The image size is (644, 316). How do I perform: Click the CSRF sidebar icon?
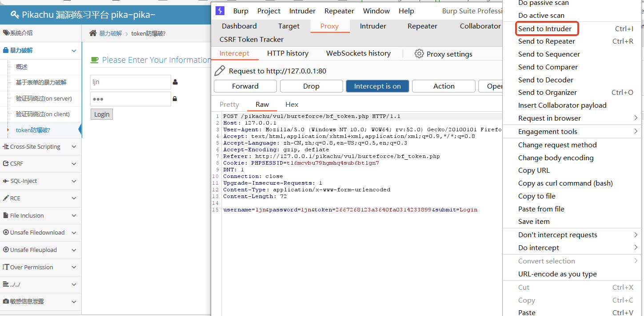[x=6, y=163]
